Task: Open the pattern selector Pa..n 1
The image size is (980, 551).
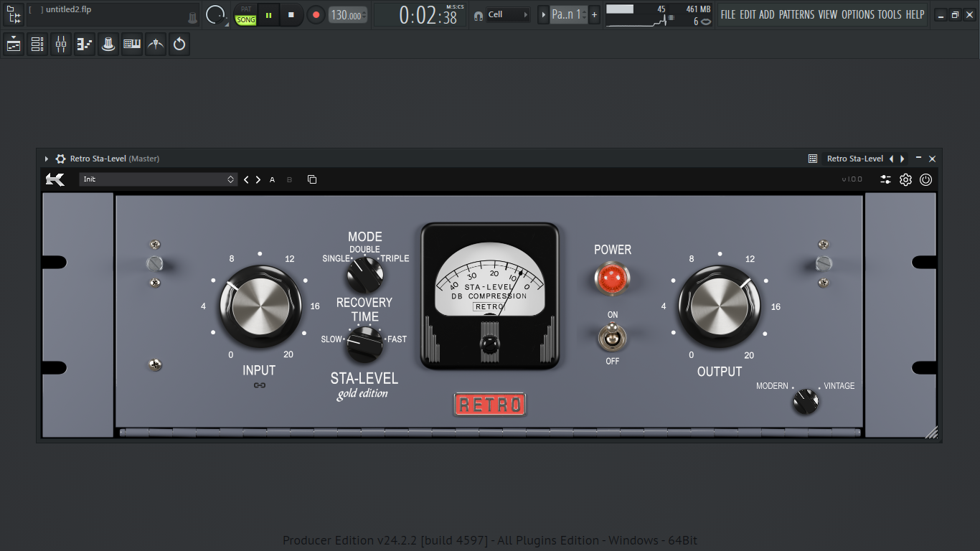Action: click(x=569, y=14)
